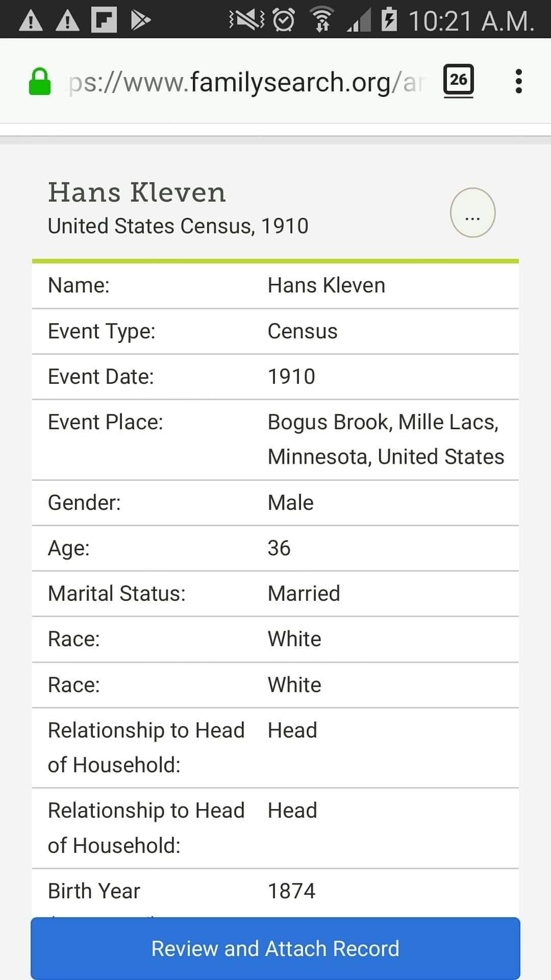Tap the Flipboard notification icon in status bar
551x980 pixels.
[104, 20]
